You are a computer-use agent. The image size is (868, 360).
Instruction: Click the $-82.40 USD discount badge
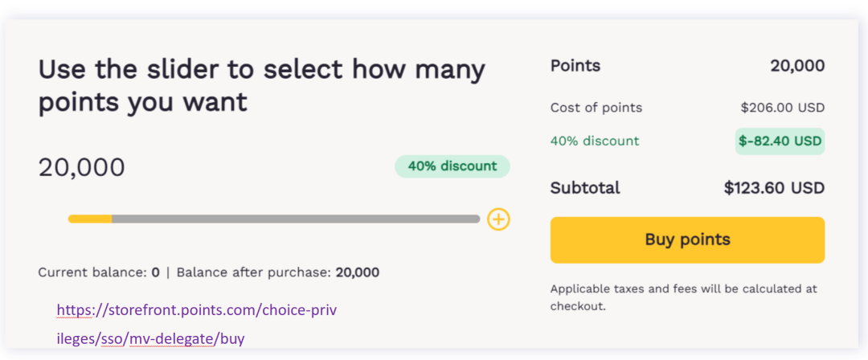coord(780,141)
